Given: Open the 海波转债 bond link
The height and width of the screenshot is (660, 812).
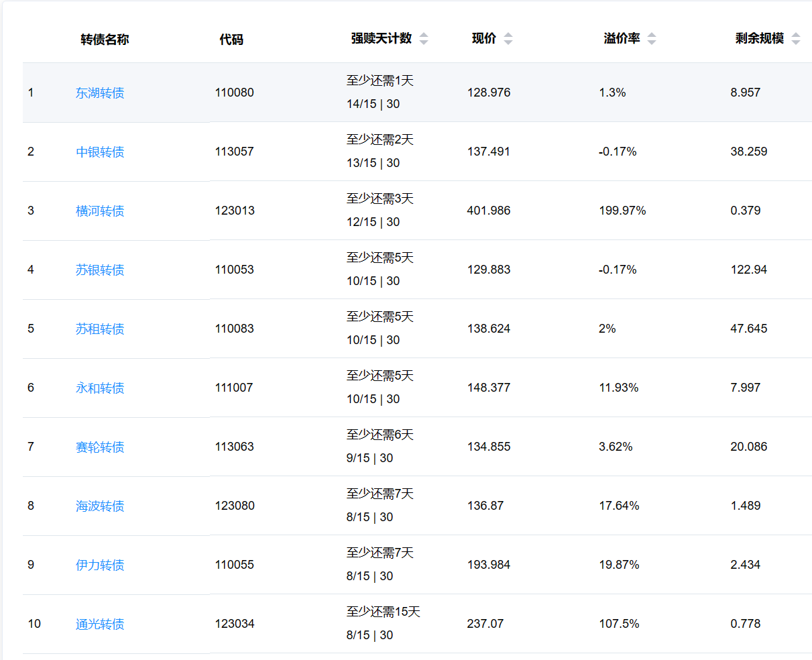Looking at the screenshot, I should [x=100, y=506].
